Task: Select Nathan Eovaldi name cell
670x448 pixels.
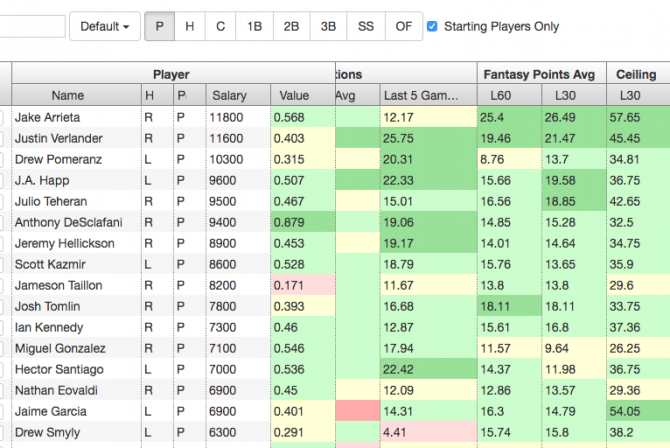Action: point(76,390)
